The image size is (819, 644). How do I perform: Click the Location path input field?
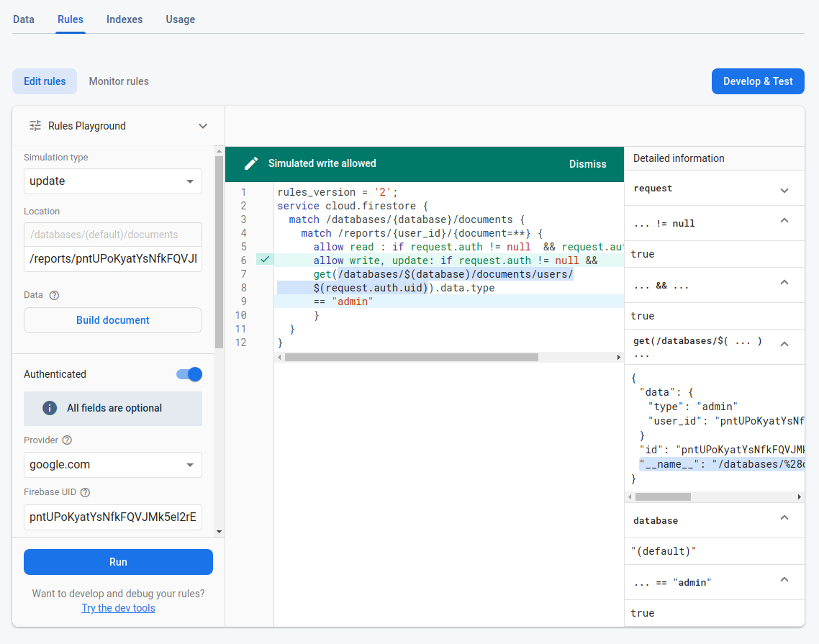(112, 258)
